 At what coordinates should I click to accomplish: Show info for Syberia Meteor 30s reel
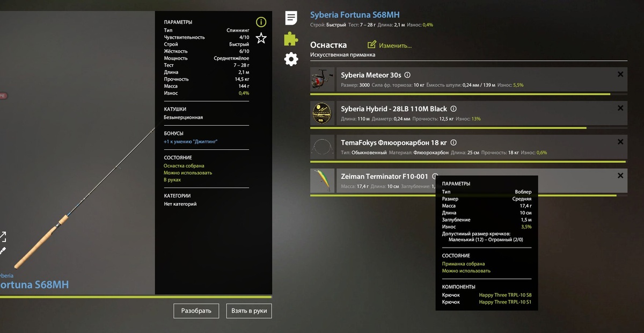[x=407, y=75]
